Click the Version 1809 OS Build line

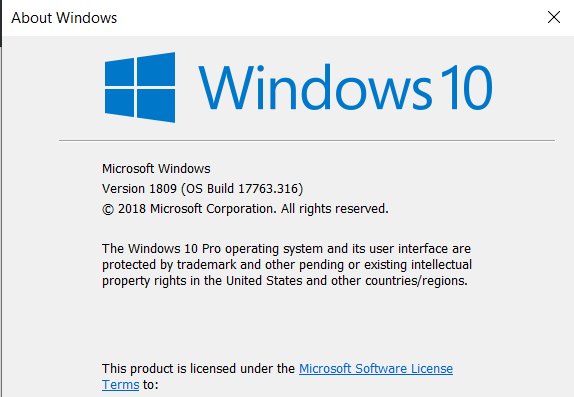[x=202, y=189]
